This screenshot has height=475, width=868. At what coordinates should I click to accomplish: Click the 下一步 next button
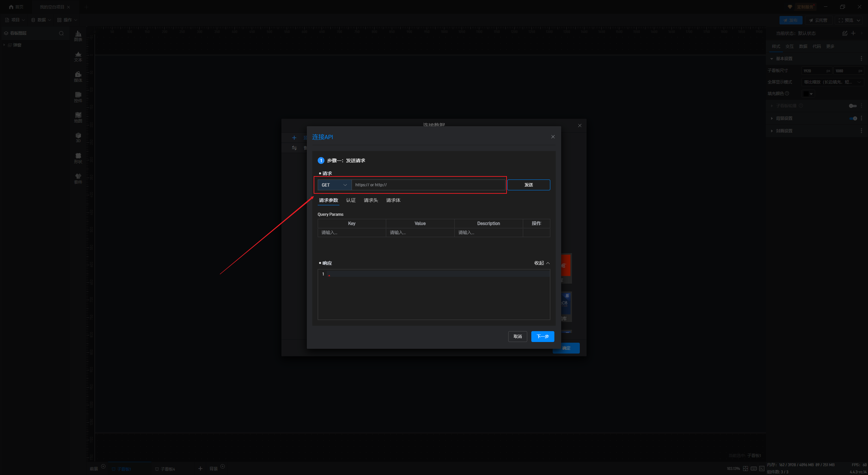542,337
